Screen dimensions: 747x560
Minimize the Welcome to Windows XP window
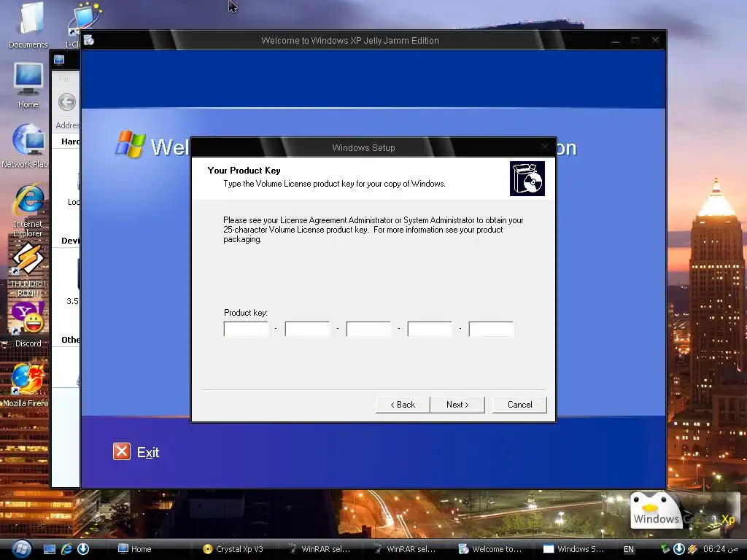[616, 41]
